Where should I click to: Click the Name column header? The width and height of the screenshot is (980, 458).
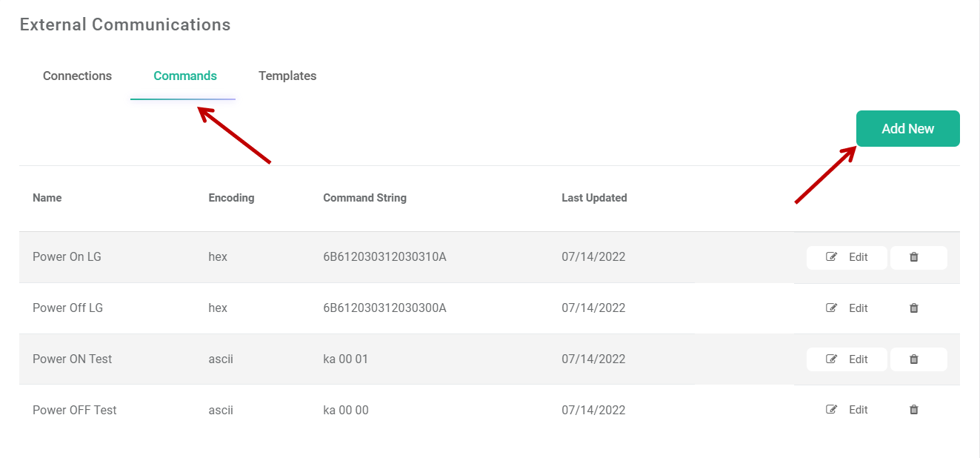(x=47, y=198)
